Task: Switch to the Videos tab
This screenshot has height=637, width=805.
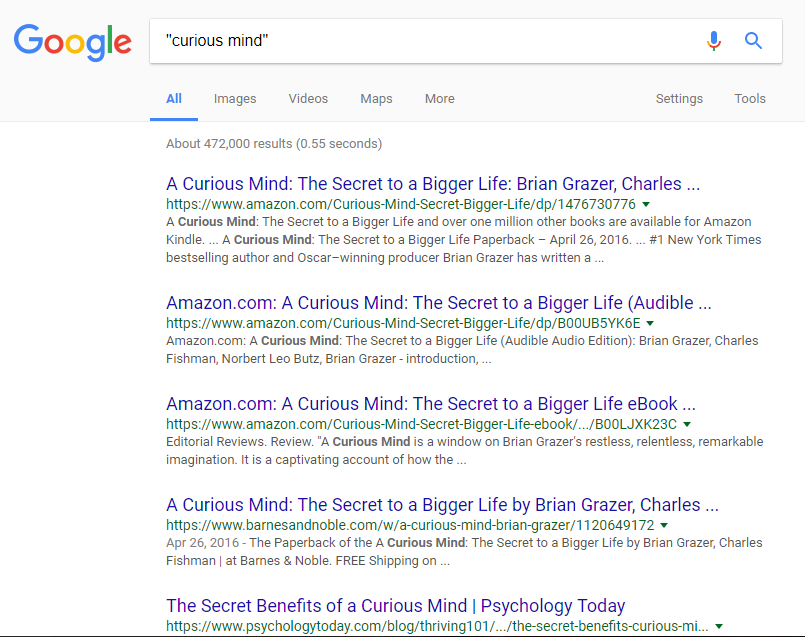Action: [308, 99]
